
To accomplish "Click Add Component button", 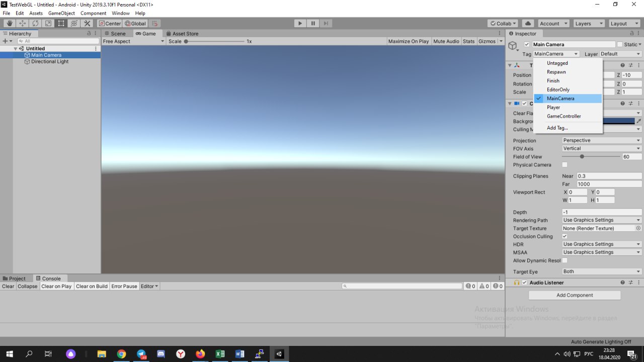I will (x=575, y=295).
